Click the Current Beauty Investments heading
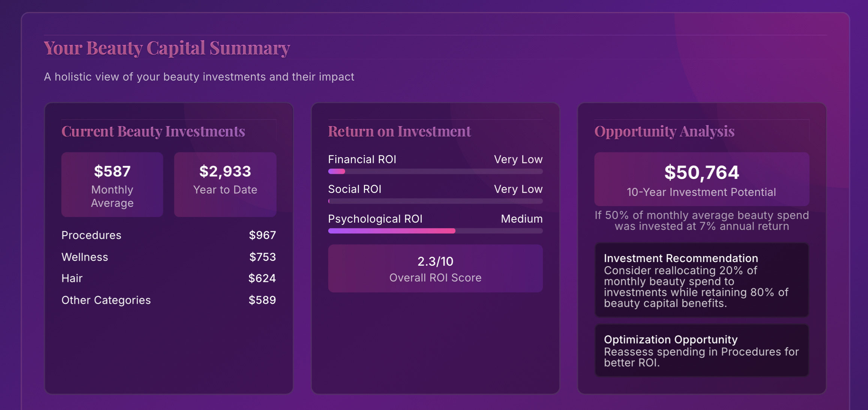Image resolution: width=868 pixels, height=410 pixels. (153, 131)
